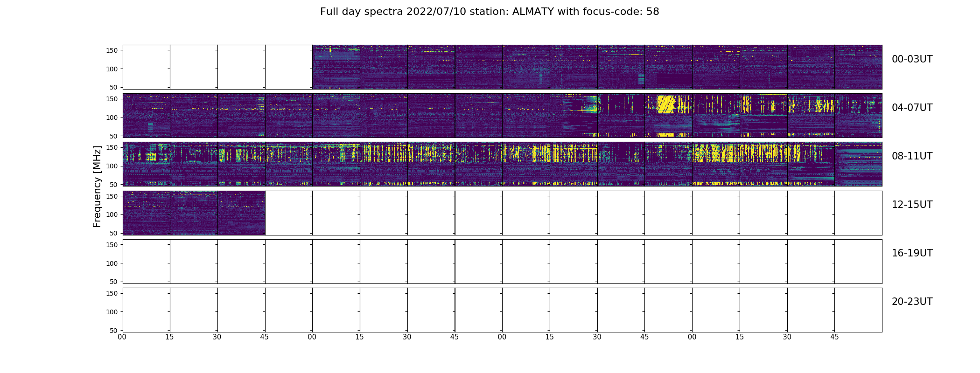Click the 100 tick label of the 16-19UT row
980x373 pixels.
point(112,263)
